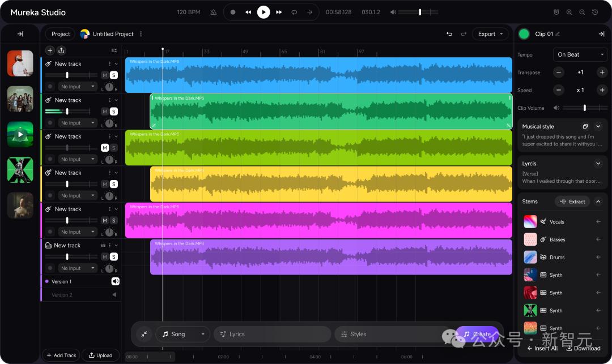This screenshot has height=364, width=612.
Task: Open the Project menu button
Action: tap(61, 34)
